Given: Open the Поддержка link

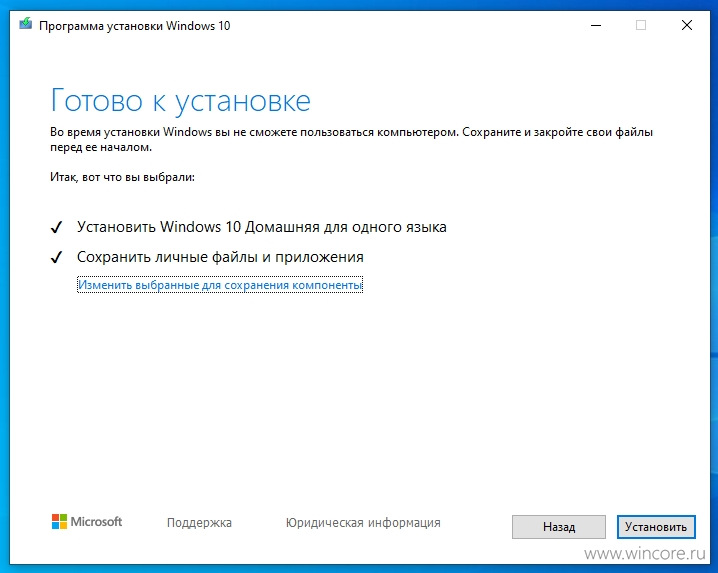Looking at the screenshot, I should pos(199,523).
